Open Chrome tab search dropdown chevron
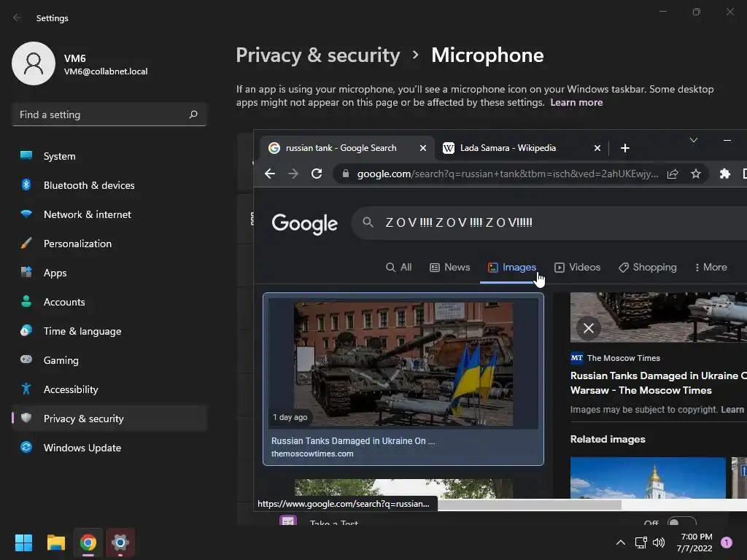Screen dimensions: 747x560 [694, 140]
